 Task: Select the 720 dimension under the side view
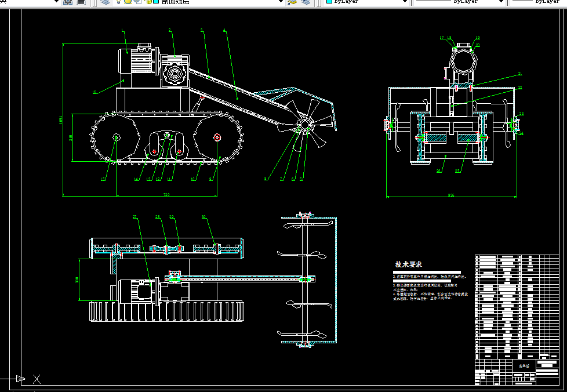click(166, 194)
